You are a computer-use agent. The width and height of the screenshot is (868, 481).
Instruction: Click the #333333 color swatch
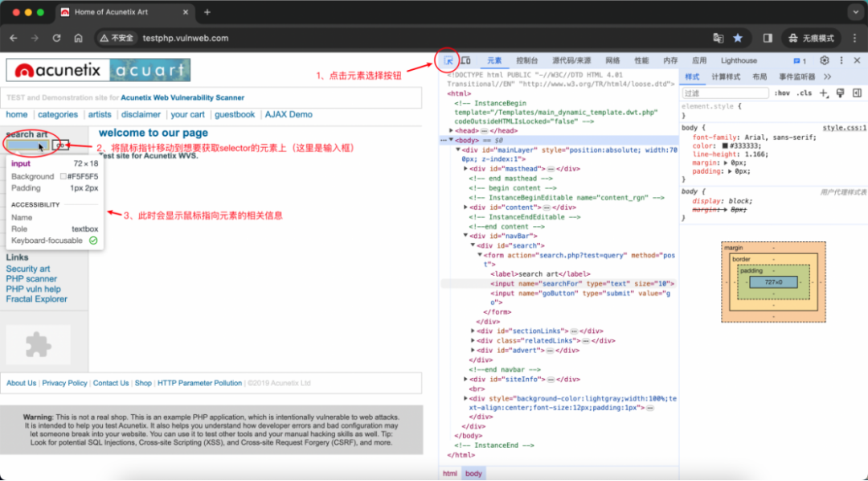click(x=725, y=146)
